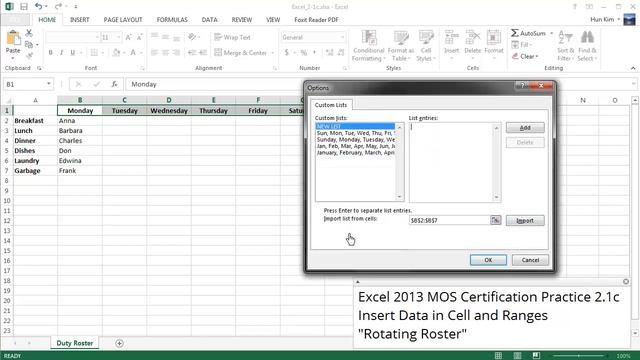Click Accounting Number Format dollar icon
Screen dimensions: 640x360
point(287,53)
